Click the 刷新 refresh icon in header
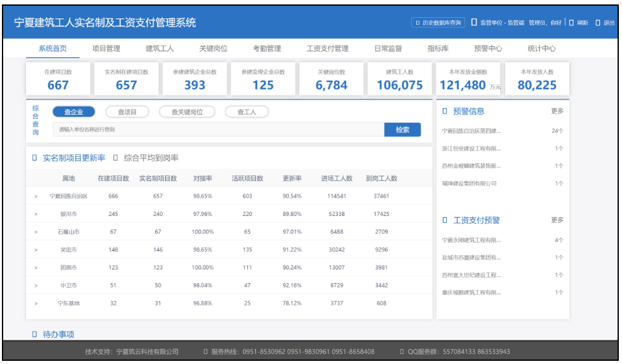This screenshot has width=622, height=364. tap(571, 23)
